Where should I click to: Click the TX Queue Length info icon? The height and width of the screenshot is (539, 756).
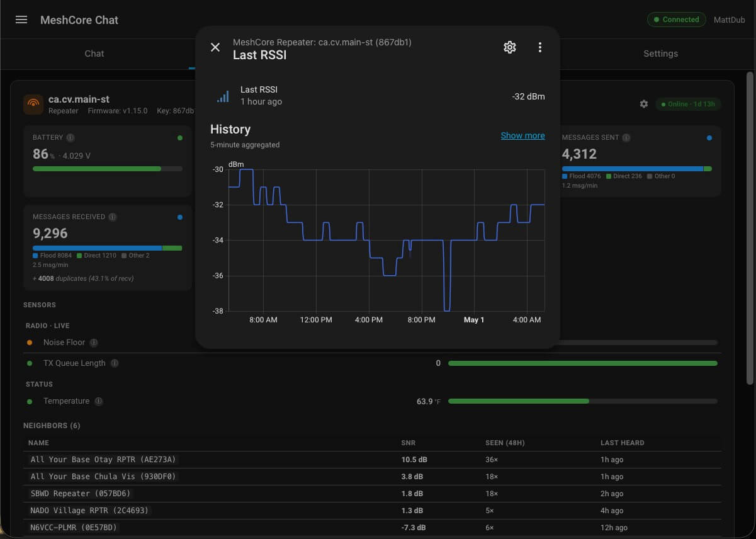[x=115, y=363]
